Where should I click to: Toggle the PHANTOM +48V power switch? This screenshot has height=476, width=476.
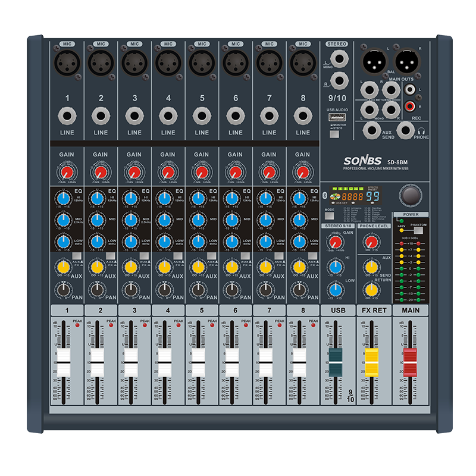418,231
